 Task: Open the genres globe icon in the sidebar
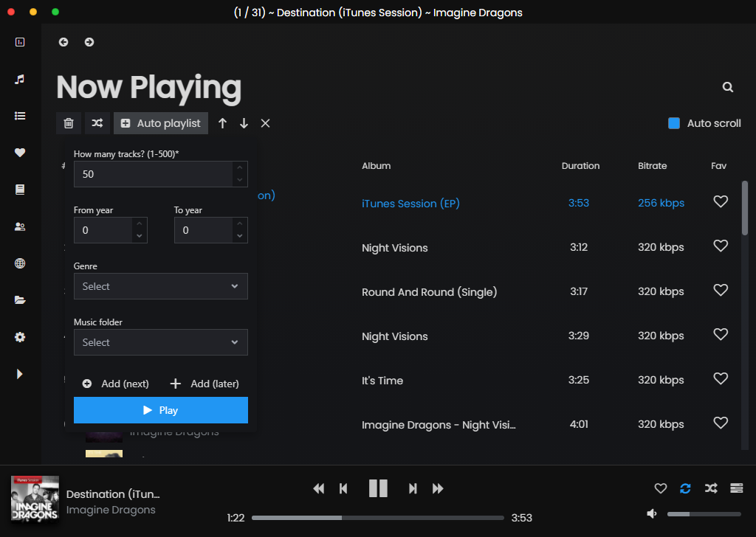20,263
